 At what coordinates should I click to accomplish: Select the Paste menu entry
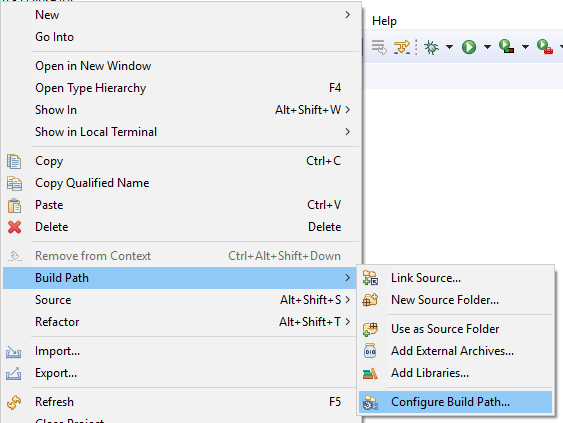182,205
